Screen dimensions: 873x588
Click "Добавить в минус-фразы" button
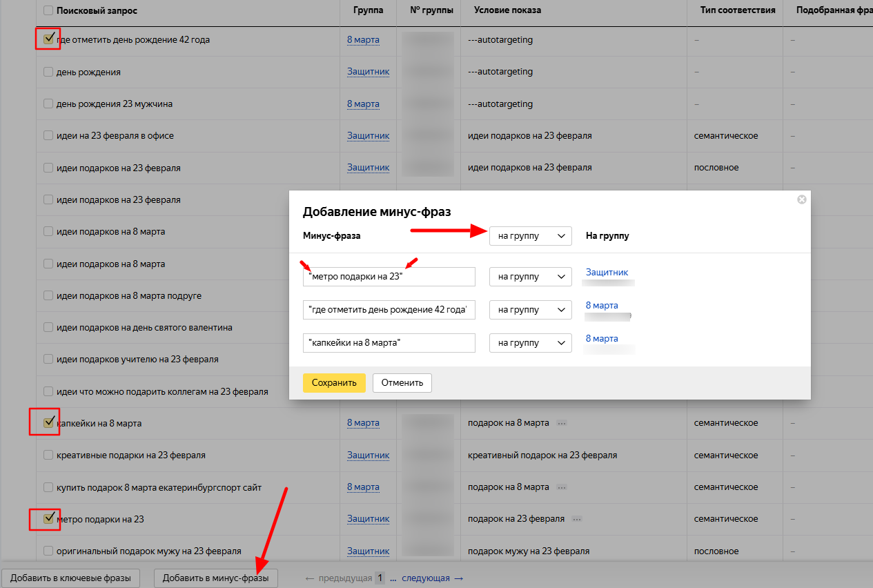(x=215, y=578)
